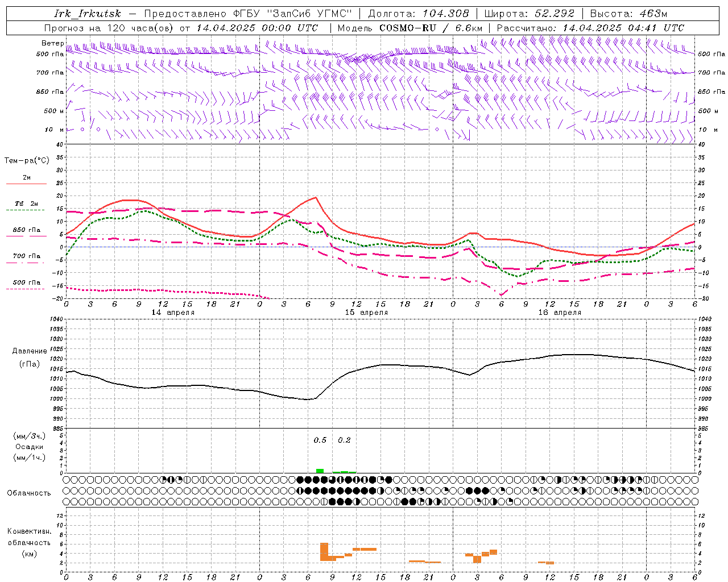Click the 'Давление' pressure panel label

pos(30,351)
